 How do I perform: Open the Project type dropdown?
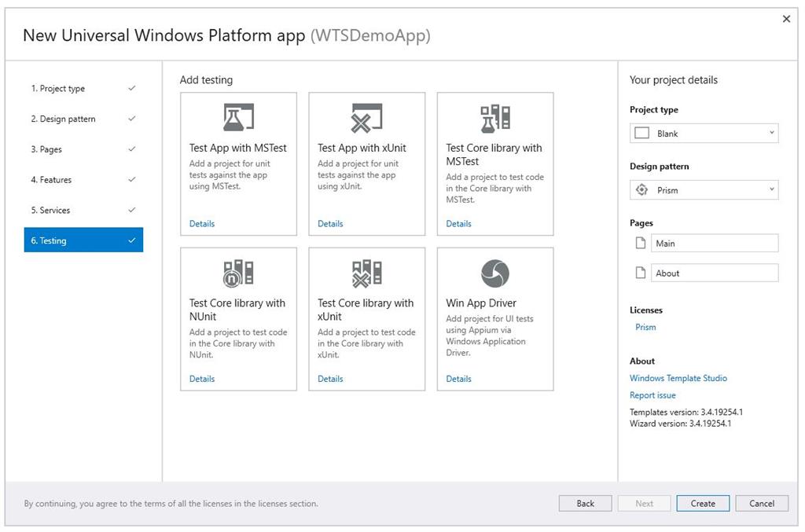click(772, 133)
